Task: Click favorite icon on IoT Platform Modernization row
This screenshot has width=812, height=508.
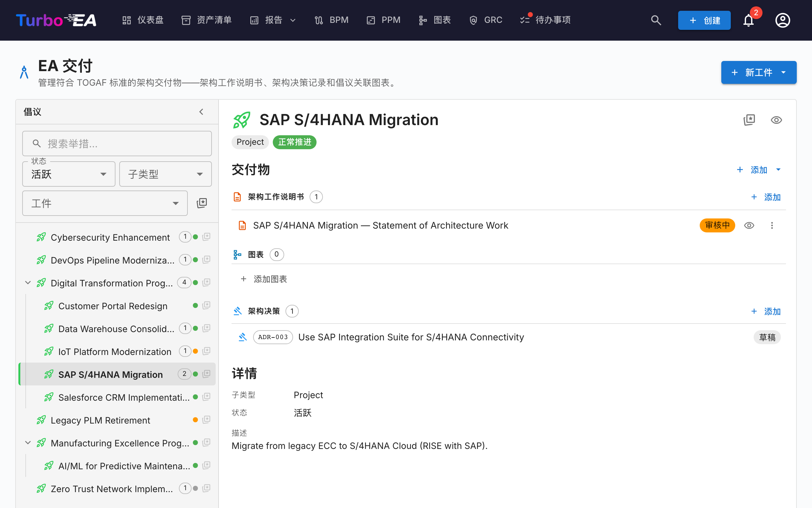Action: [x=206, y=351]
